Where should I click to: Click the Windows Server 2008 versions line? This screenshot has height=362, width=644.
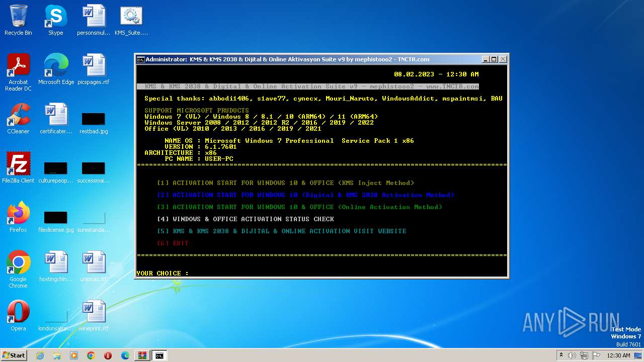(x=259, y=123)
